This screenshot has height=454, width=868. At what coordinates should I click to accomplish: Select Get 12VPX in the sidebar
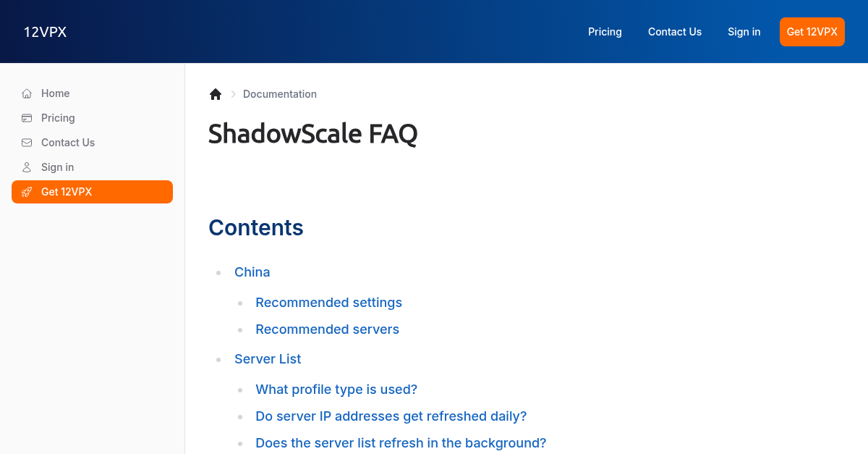[x=92, y=192]
